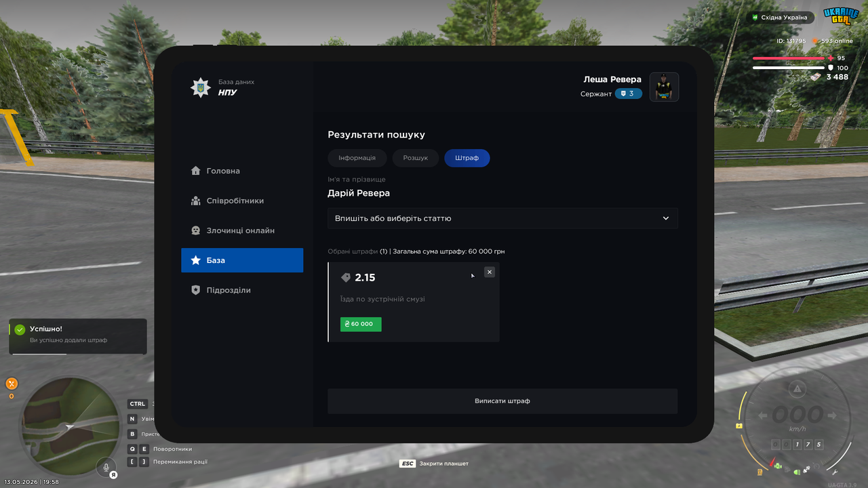Click the orange hunger fork-knife icon
The width and height of the screenshot is (868, 488).
click(12, 384)
